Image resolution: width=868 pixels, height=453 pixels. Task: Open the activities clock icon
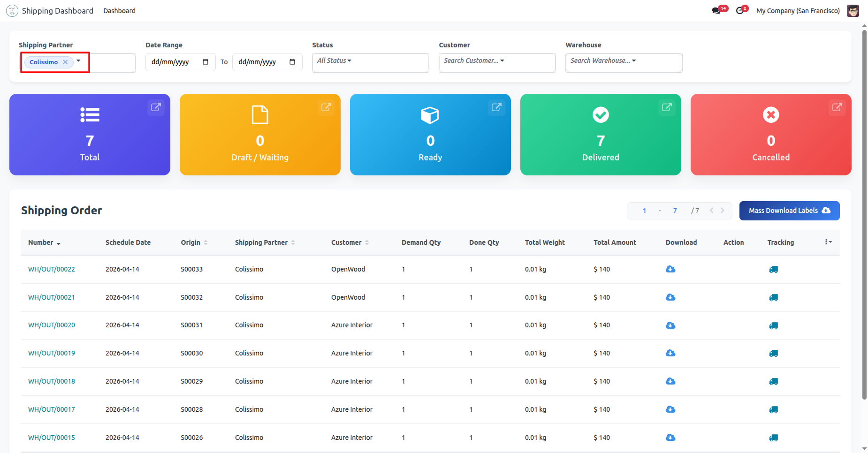[x=740, y=11]
